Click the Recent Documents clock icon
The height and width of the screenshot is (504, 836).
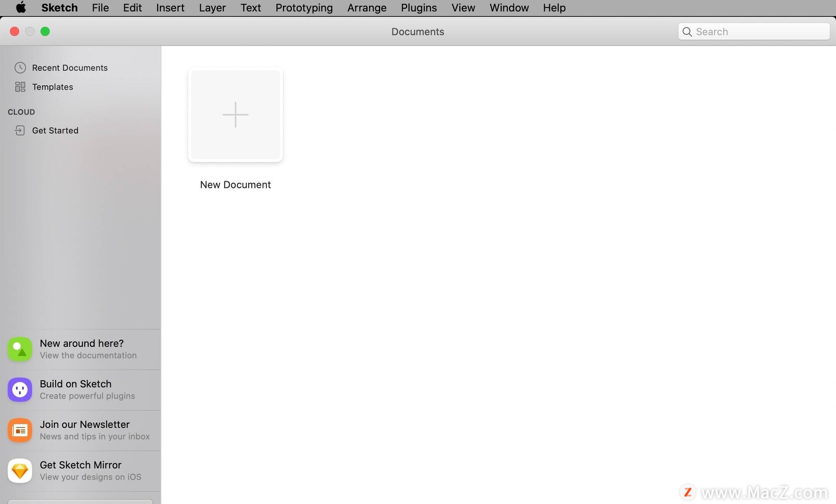click(20, 67)
